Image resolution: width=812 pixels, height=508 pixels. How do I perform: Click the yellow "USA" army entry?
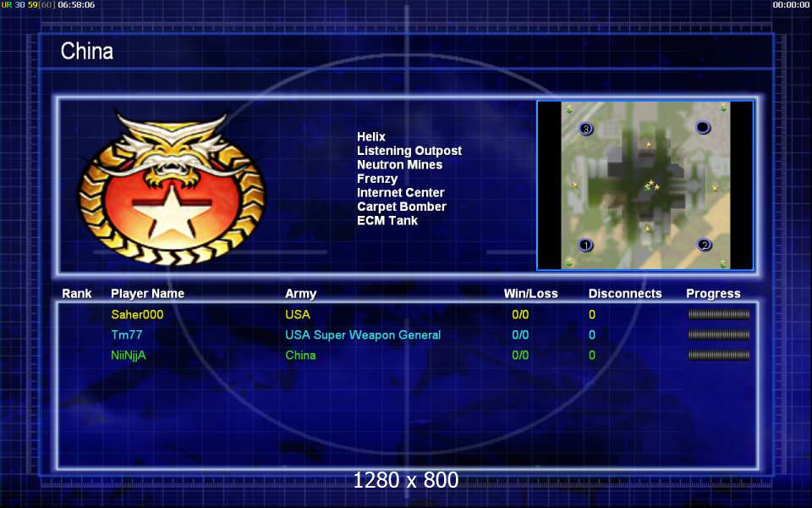(x=297, y=314)
